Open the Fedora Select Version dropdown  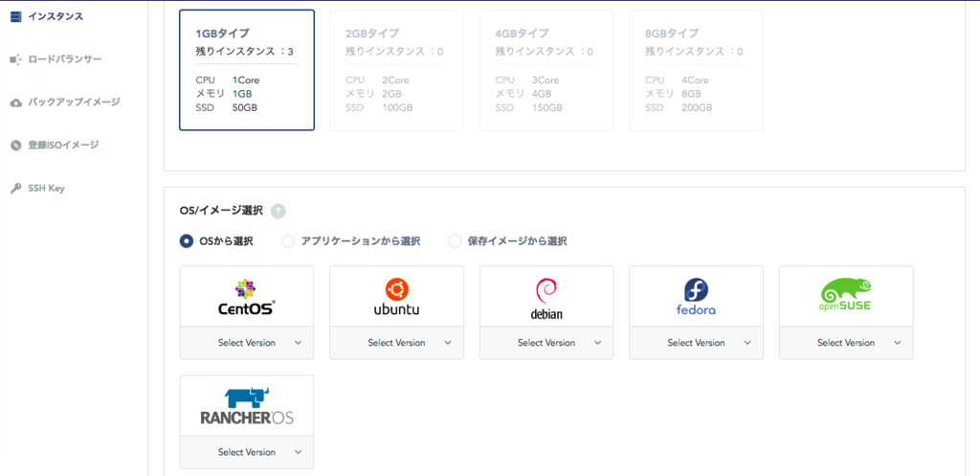tap(696, 343)
